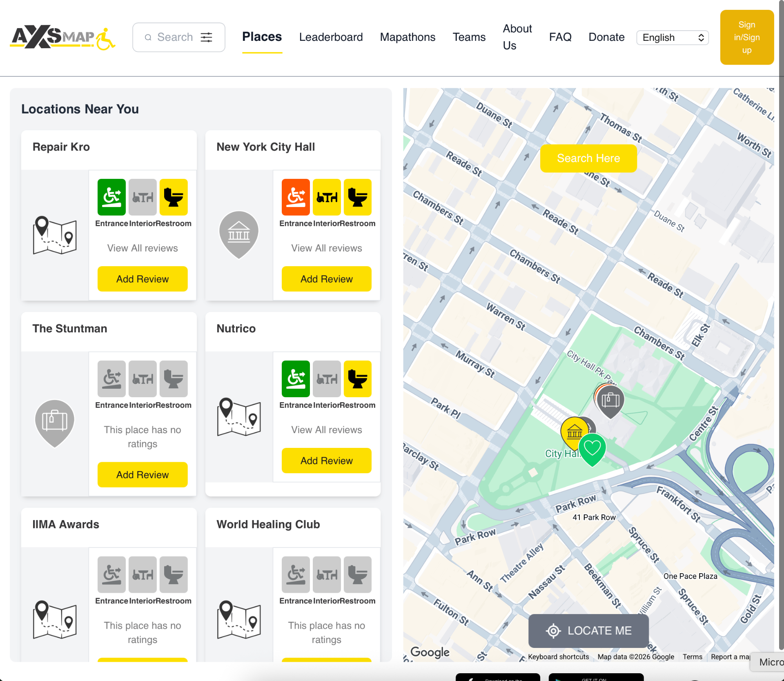View All reviews for New York City Hall
Image resolution: width=784 pixels, height=681 pixels.
(327, 248)
